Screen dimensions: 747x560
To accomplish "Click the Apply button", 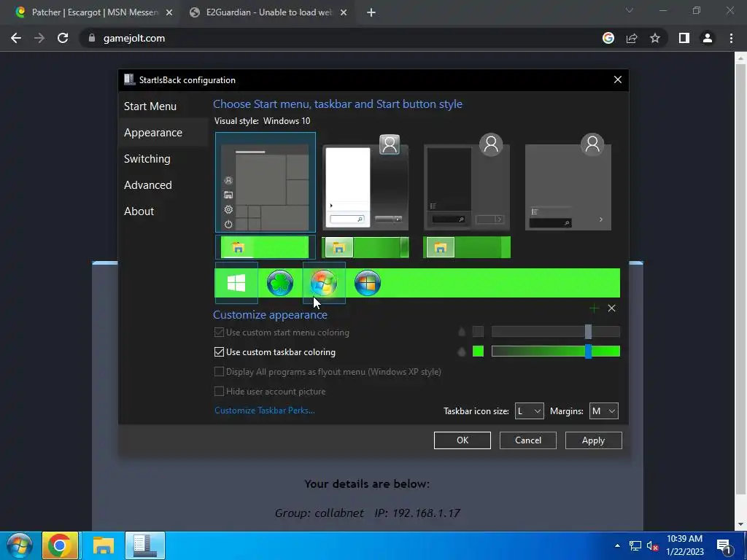I will coord(593,440).
